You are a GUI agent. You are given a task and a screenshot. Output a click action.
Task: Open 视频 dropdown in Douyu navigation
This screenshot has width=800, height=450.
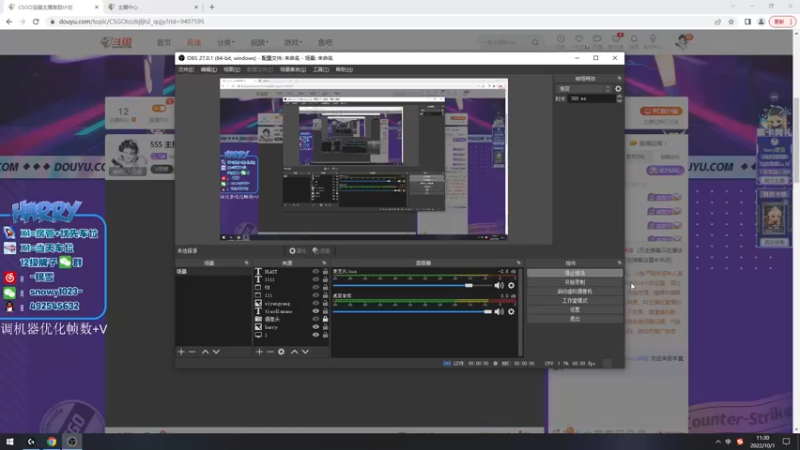point(259,42)
